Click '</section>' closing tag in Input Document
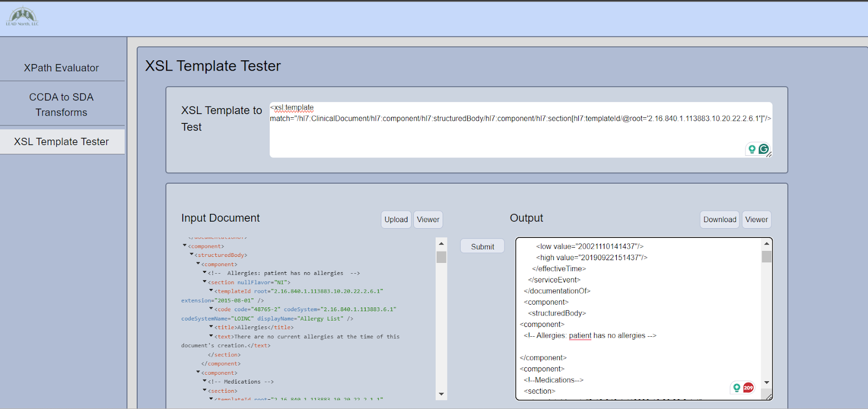Viewport: 868px width, 409px height. [224, 355]
